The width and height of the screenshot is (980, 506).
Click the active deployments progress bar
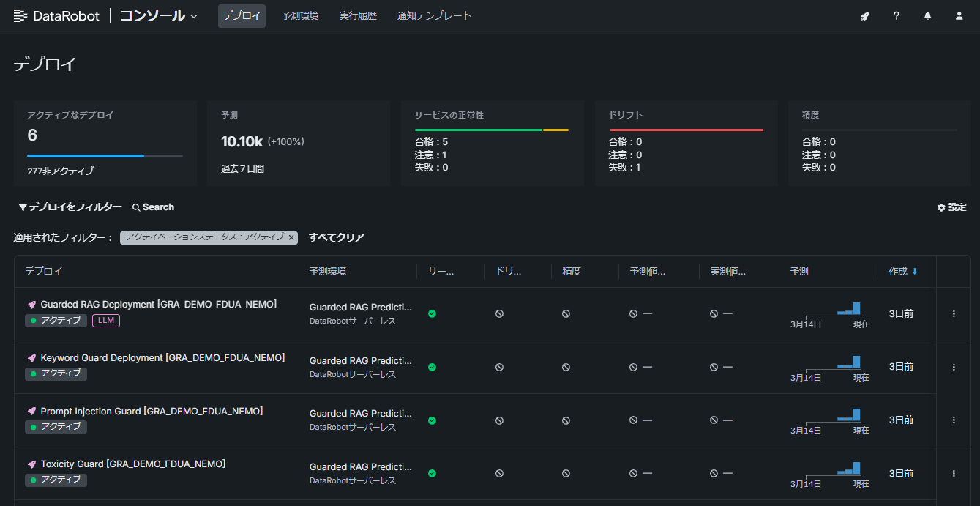point(105,156)
